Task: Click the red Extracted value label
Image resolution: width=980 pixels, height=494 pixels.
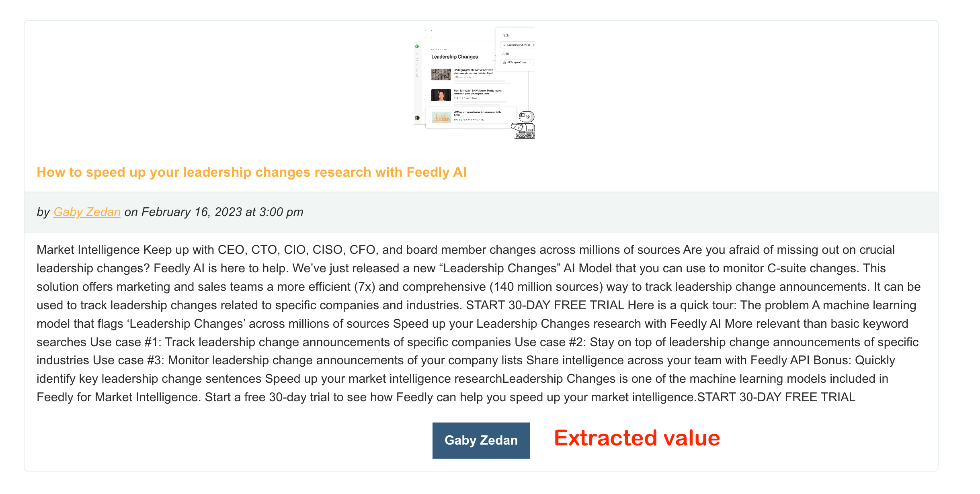Action: (637, 438)
